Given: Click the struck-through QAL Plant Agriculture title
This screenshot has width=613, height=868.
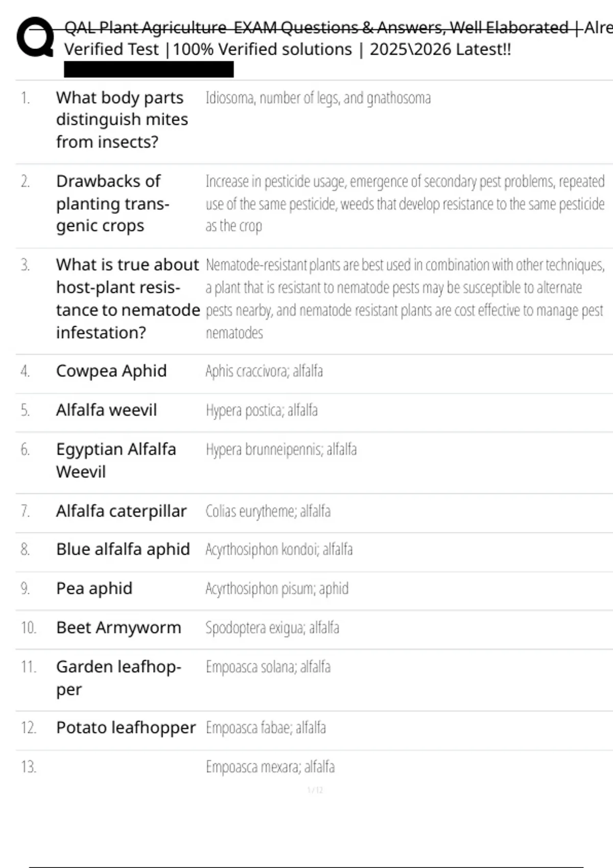Looking at the screenshot, I should (x=317, y=28).
